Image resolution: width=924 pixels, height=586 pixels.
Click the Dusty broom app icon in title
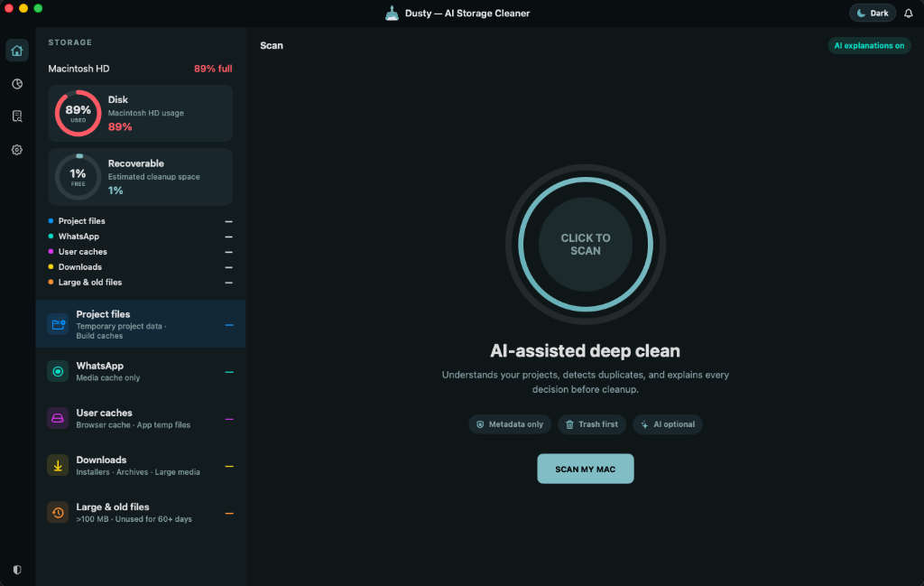click(392, 13)
